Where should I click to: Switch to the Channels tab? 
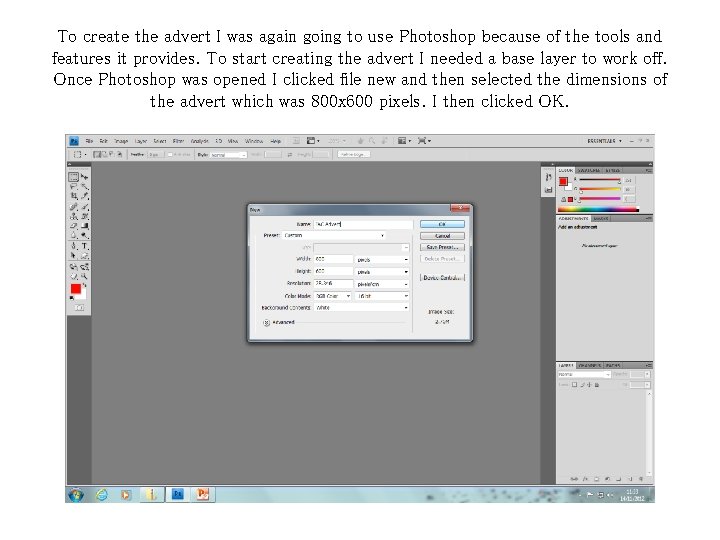[x=590, y=366]
